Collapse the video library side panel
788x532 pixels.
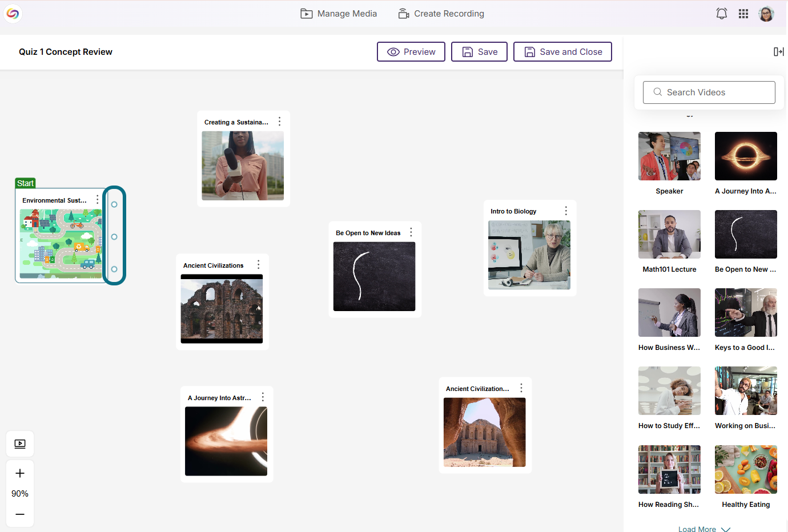click(779, 52)
